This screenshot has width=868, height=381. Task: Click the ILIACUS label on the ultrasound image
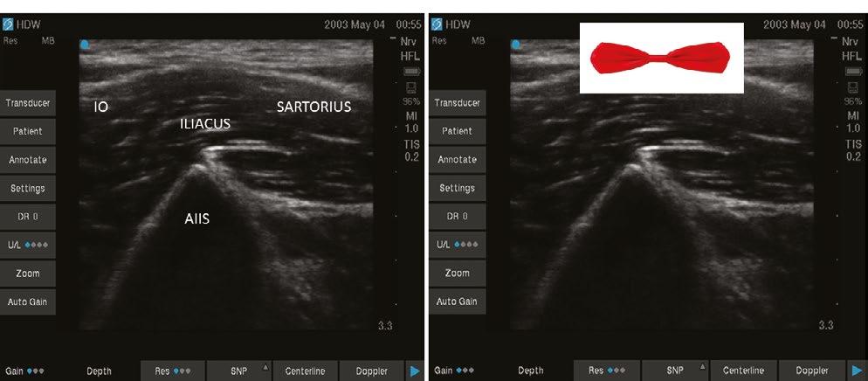[205, 124]
